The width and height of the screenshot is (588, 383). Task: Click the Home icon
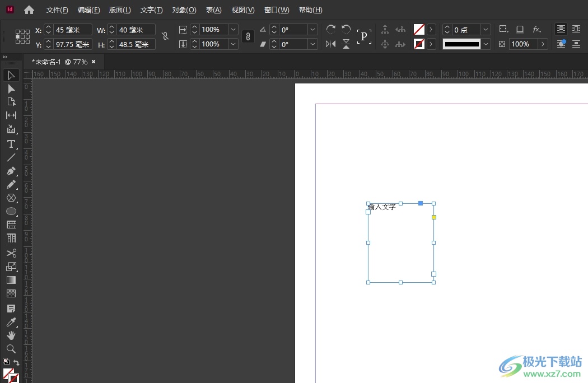click(29, 10)
